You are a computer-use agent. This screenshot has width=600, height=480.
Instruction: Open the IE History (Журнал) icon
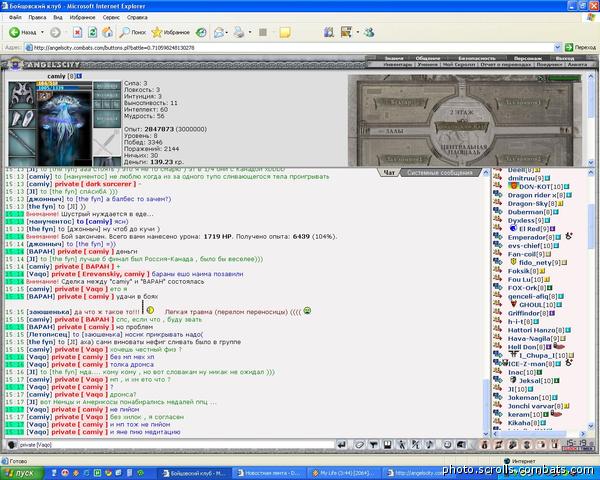tap(201, 33)
